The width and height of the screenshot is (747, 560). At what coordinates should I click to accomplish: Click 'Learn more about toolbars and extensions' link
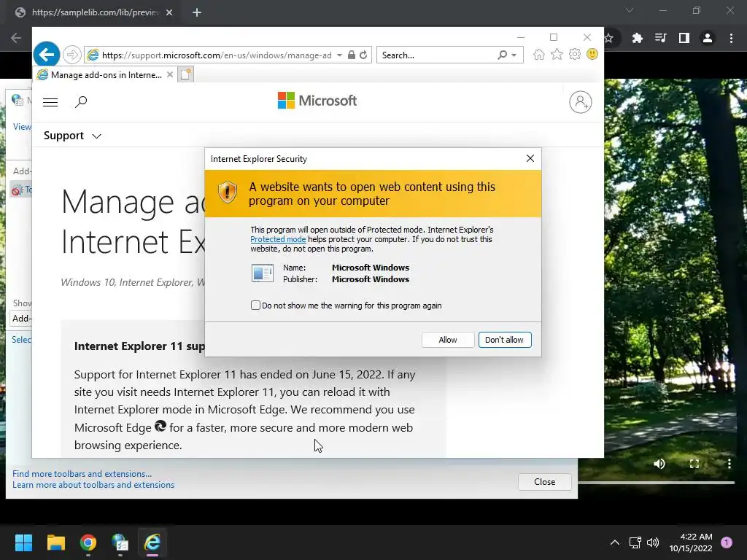point(93,485)
